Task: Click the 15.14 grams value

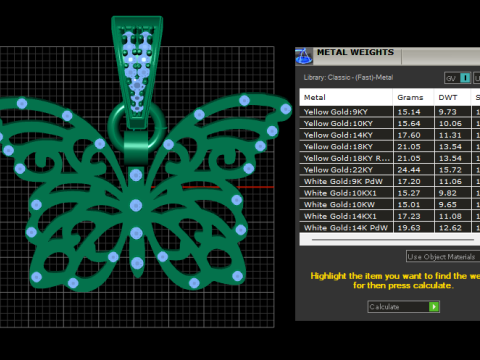Action: [409, 112]
